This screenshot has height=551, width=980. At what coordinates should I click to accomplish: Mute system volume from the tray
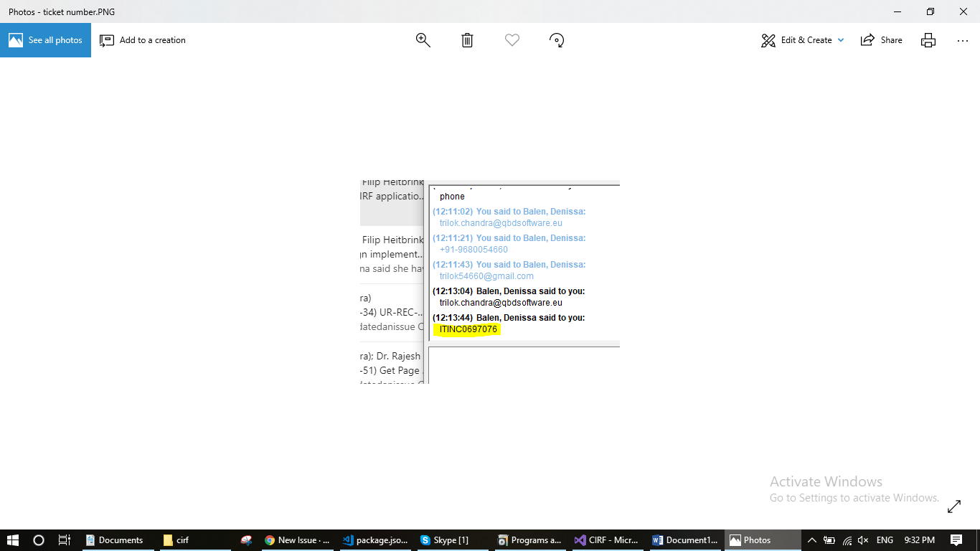point(862,540)
